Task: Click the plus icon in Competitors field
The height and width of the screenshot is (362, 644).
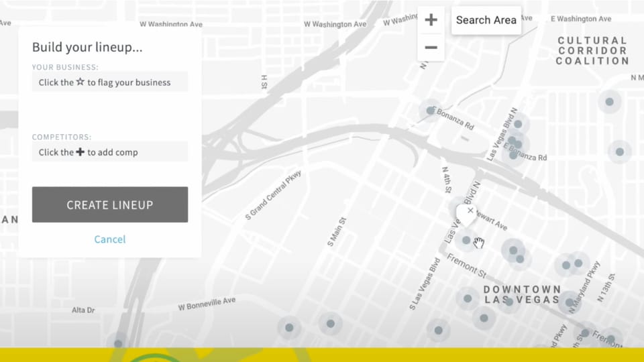Action: (x=80, y=152)
